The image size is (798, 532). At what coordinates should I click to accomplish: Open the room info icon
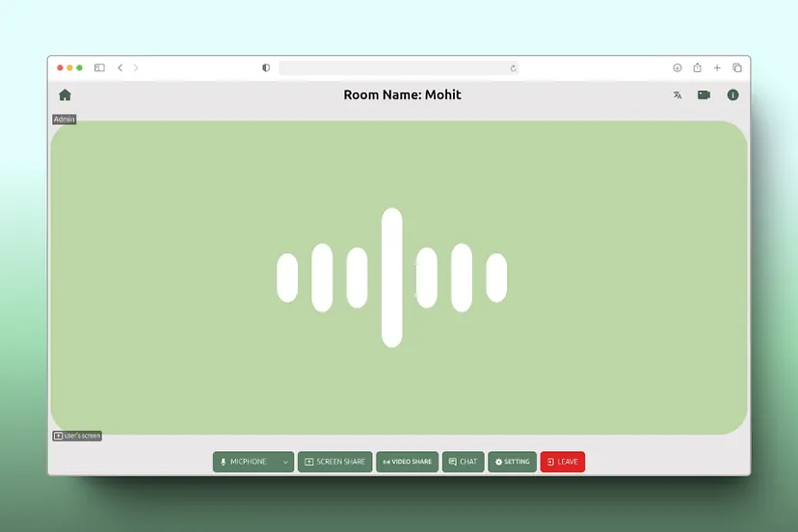click(732, 95)
